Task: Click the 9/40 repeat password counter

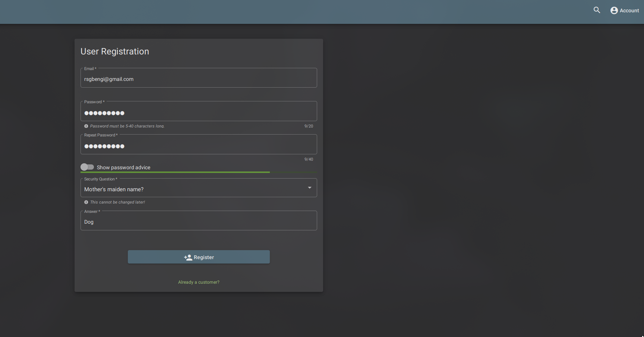Action: point(309,159)
